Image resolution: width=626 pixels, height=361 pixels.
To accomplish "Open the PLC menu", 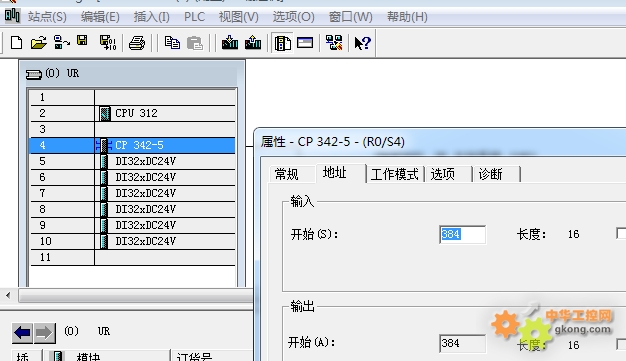I will (x=194, y=17).
